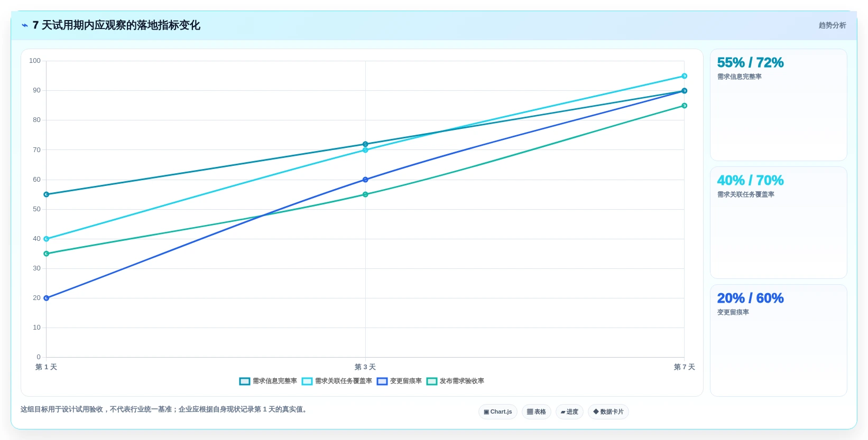Viewport: 868px width, 440px height.
Task: Click the lightning bolt icon beside the title
Action: coord(25,25)
